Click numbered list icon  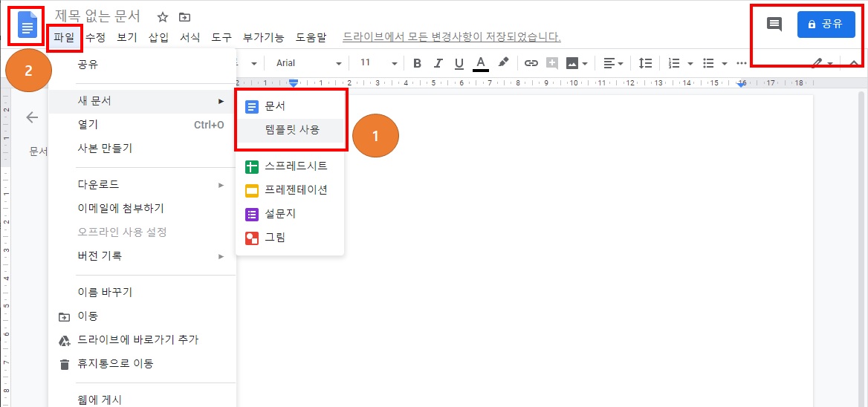click(x=674, y=64)
